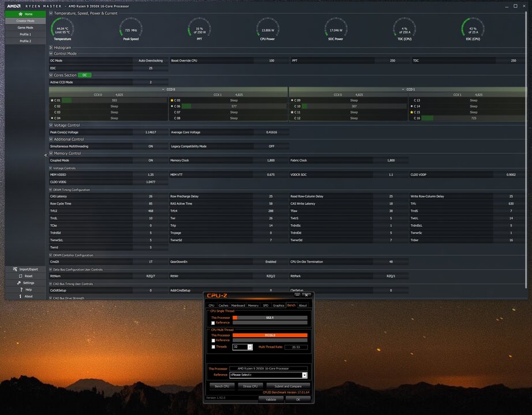Screen dimensions: 532x415
Task: Open the SPD tab in CPU-Z
Action: 265,305
